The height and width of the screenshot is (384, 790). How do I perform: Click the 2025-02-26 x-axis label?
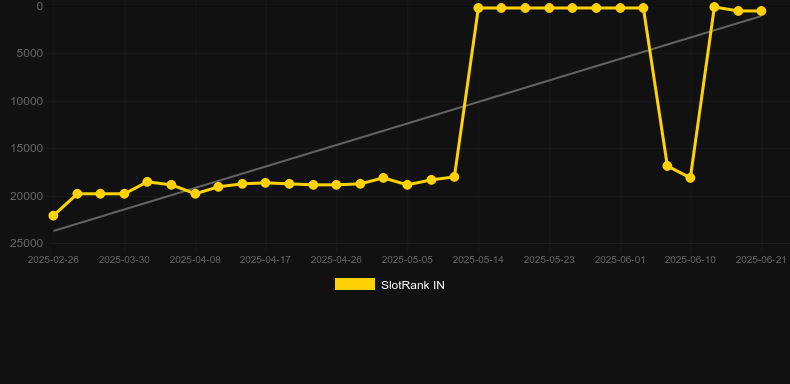coord(53,260)
